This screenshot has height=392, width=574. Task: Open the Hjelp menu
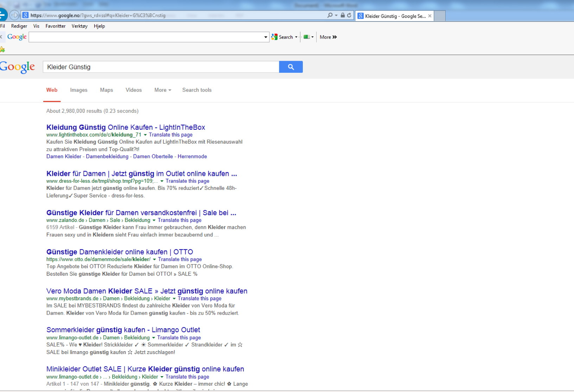click(99, 26)
